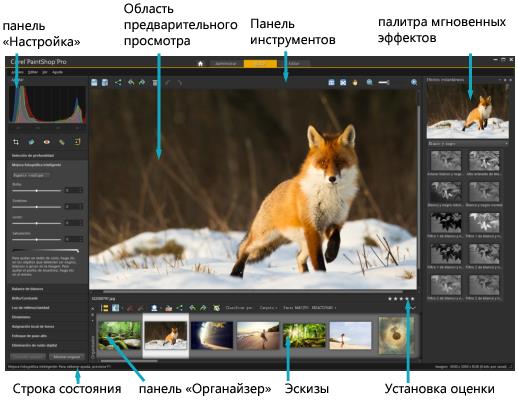The image size is (518, 409).
Task: Click the rotate left arrow in the top toolbar
Action: [x=131, y=82]
